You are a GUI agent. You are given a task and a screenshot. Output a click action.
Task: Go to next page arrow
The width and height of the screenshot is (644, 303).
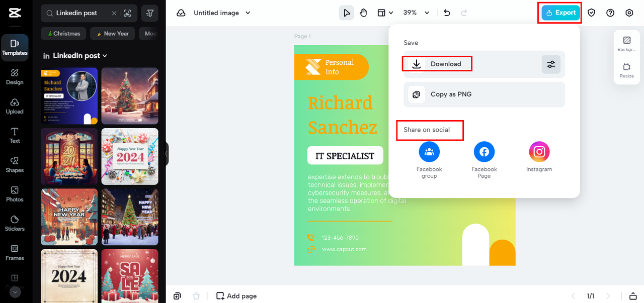[x=608, y=296]
